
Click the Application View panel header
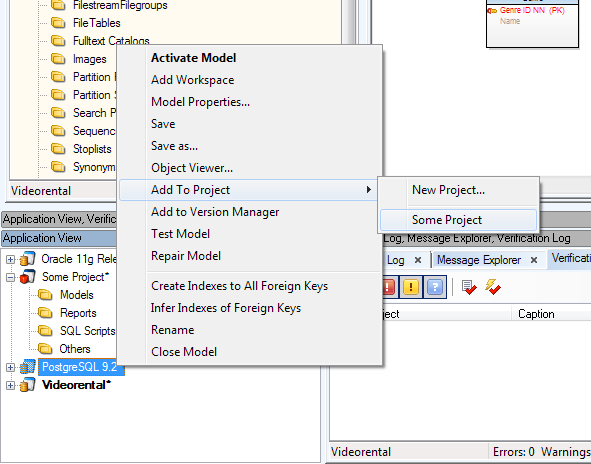pyautogui.click(x=59, y=238)
